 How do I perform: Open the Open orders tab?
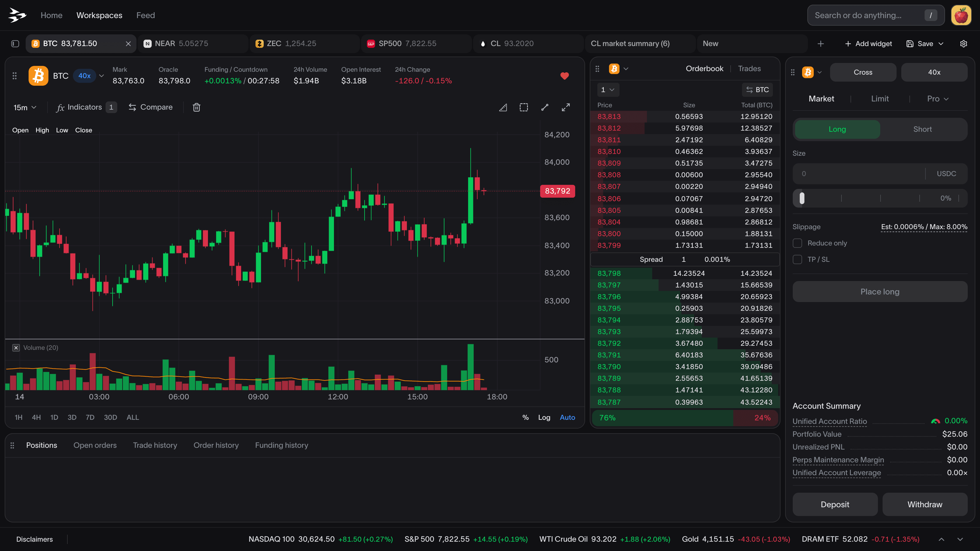point(95,445)
